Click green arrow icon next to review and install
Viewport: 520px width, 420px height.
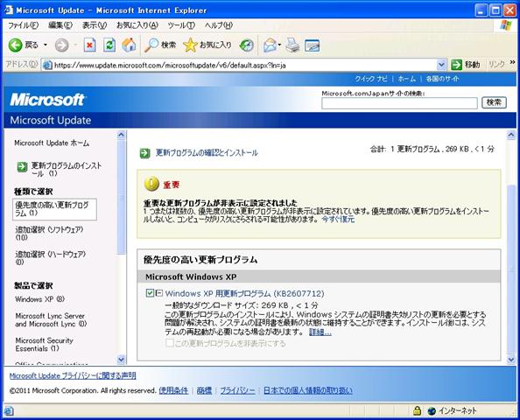tap(145, 153)
